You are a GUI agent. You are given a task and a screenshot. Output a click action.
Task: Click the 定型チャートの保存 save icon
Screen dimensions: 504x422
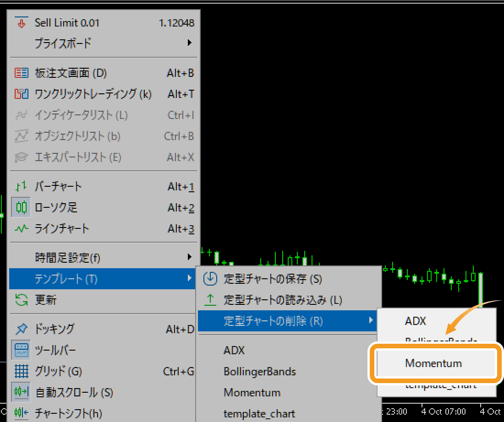click(x=210, y=278)
